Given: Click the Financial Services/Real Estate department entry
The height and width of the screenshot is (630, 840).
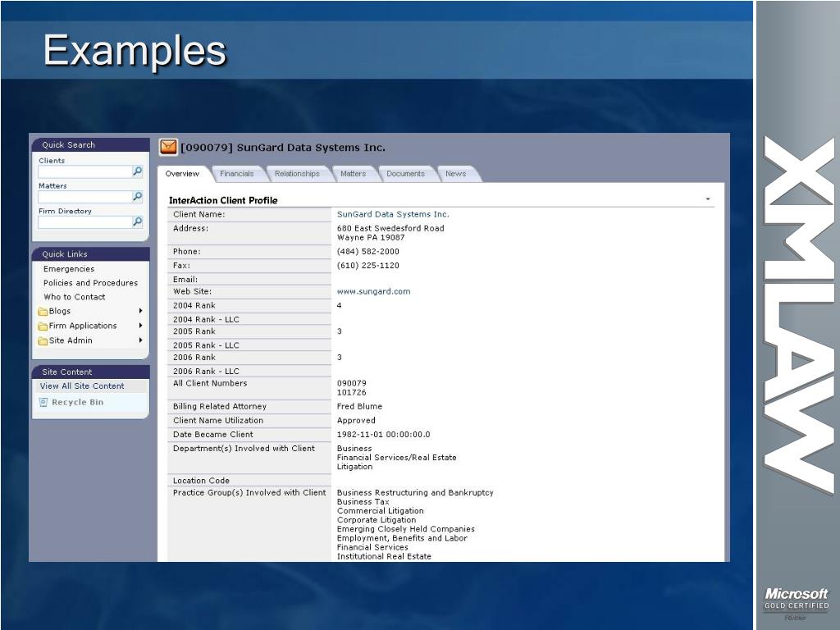Looking at the screenshot, I should pyautogui.click(x=396, y=458).
